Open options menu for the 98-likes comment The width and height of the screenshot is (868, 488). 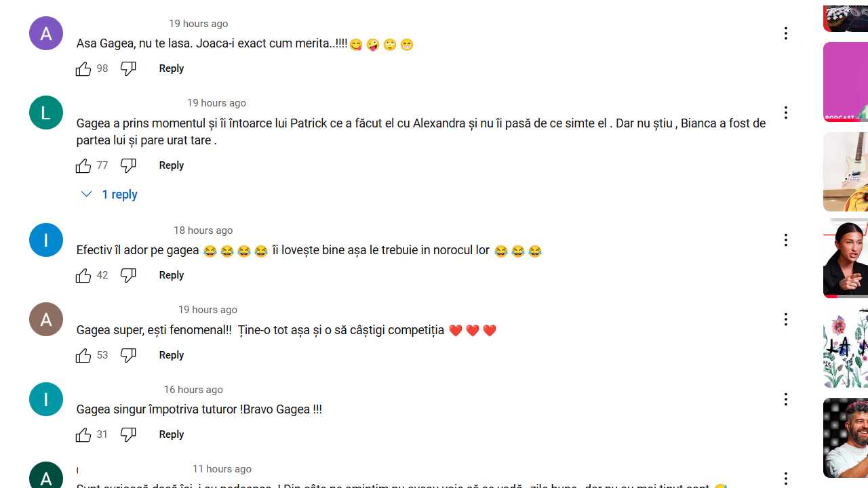tap(786, 33)
